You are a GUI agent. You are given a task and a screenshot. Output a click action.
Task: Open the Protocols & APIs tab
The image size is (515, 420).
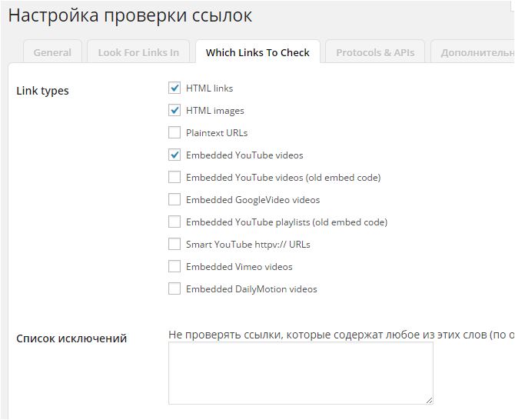coord(375,53)
